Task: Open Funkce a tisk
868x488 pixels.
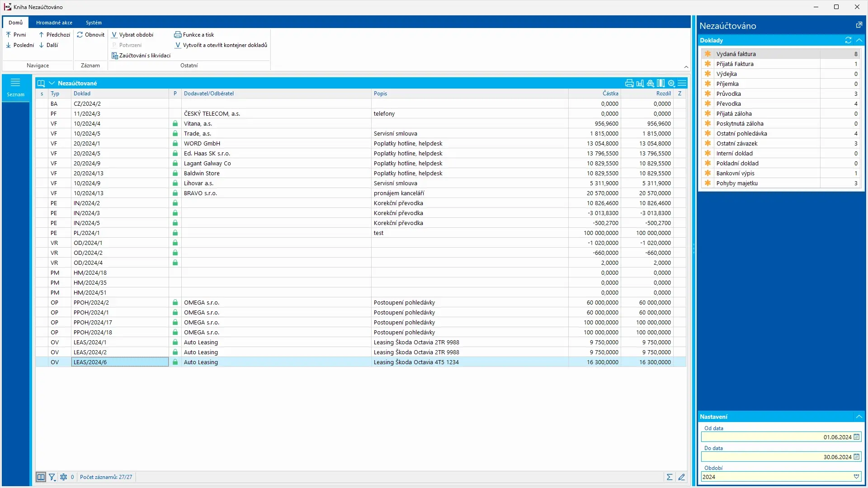Action: click(x=194, y=35)
